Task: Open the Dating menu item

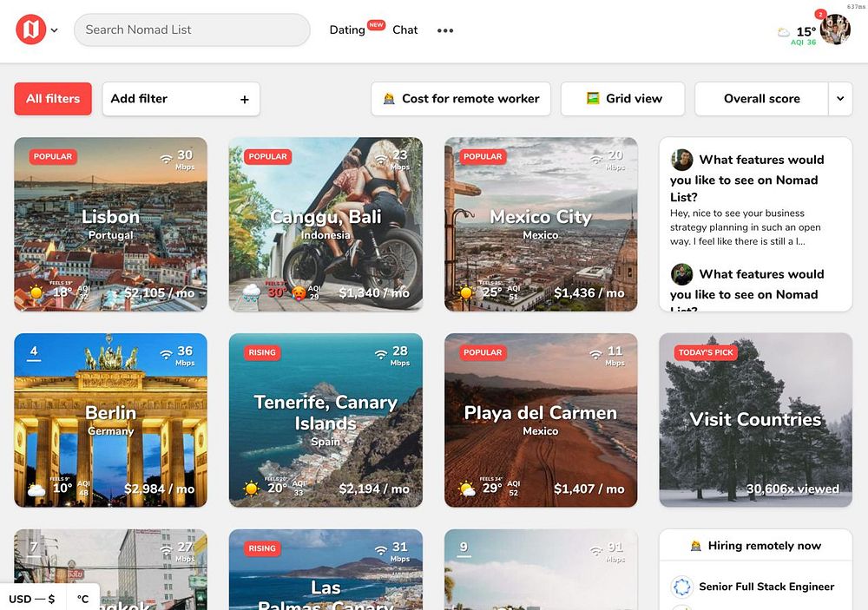Action: pyautogui.click(x=347, y=30)
